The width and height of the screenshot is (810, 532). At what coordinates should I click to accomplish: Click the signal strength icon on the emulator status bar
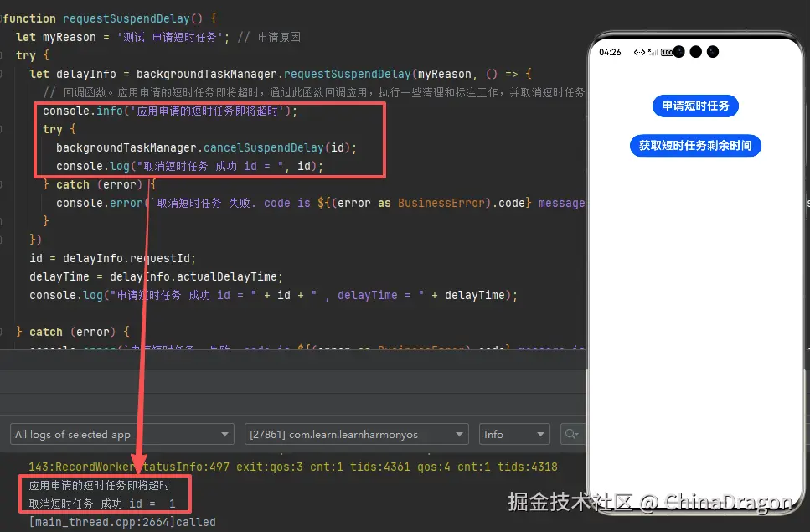click(653, 52)
